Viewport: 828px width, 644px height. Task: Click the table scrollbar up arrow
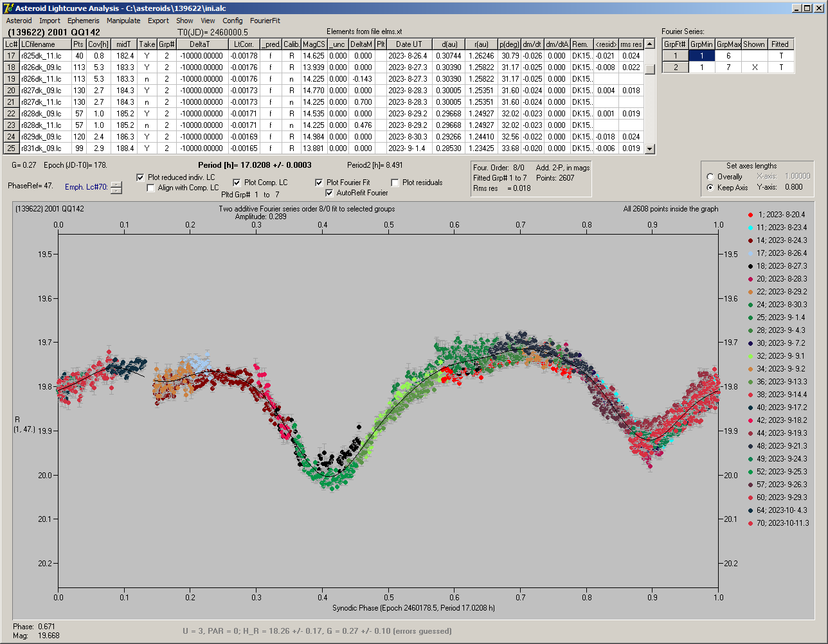pos(650,44)
